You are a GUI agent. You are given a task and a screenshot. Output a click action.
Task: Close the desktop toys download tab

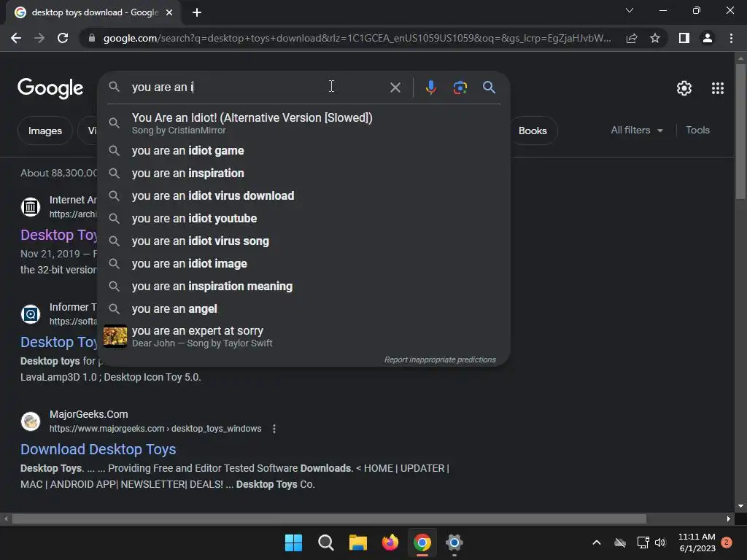coord(169,12)
